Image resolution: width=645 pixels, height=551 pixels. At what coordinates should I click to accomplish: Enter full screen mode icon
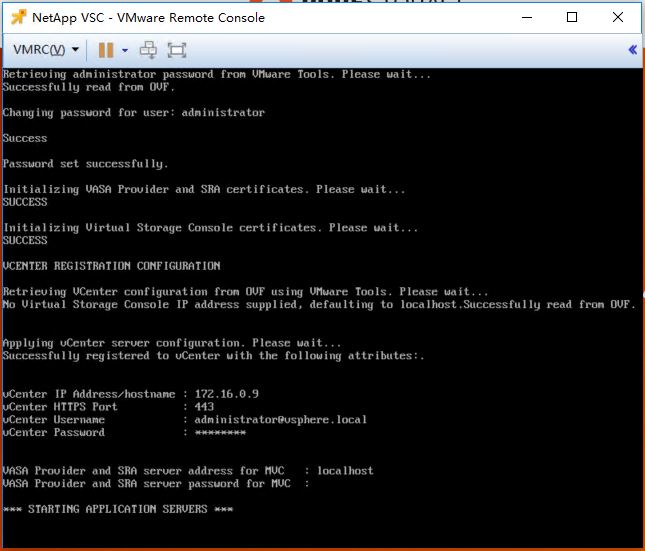coord(177,50)
